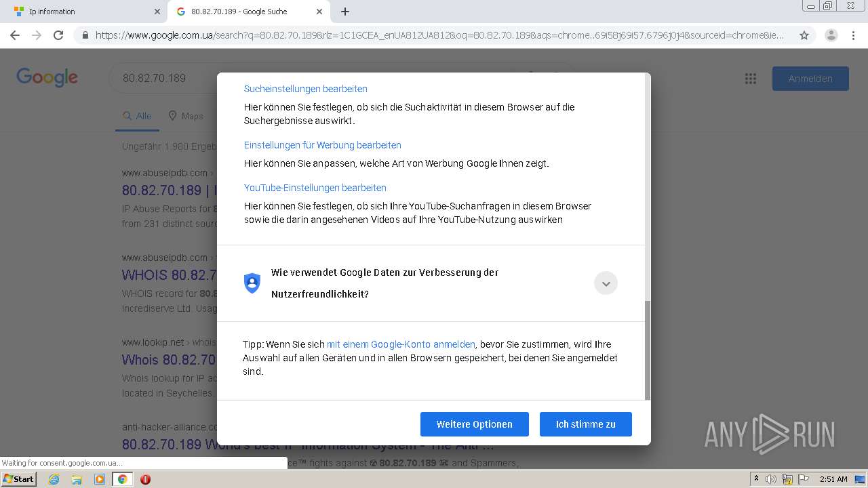Viewport: 868px width, 488px height.
Task: Click the browser forward arrow
Action: coord(37,35)
